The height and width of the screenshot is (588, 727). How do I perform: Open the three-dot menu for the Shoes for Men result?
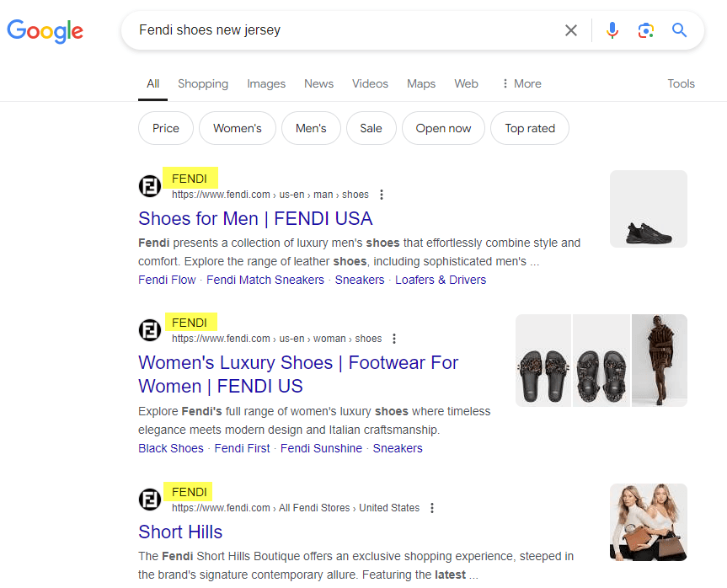coord(382,194)
